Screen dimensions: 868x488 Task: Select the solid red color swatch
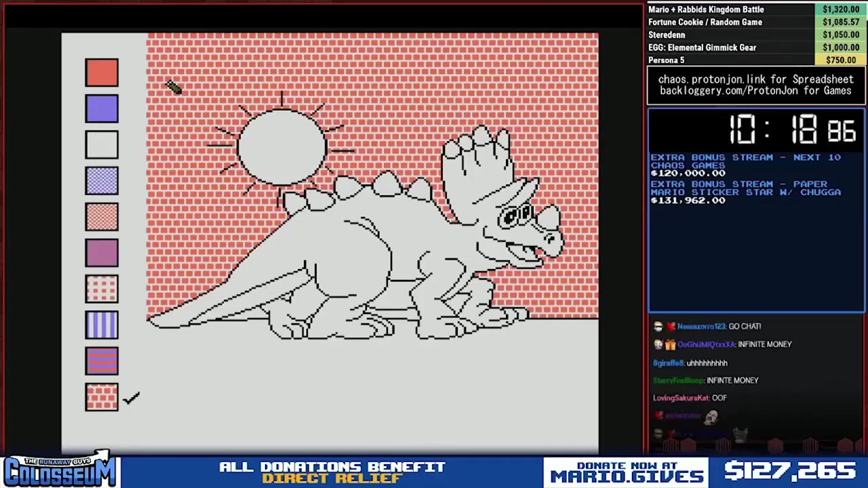pyautogui.click(x=102, y=73)
